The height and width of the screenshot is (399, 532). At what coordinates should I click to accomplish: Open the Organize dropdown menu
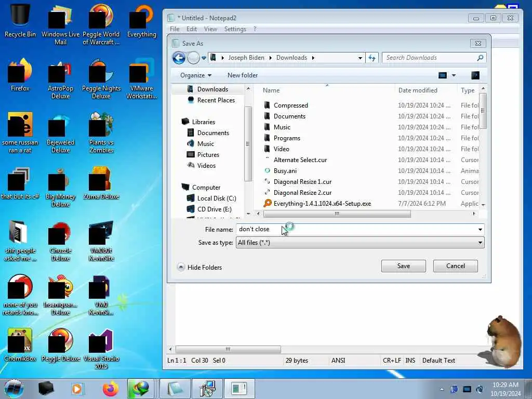(x=196, y=75)
